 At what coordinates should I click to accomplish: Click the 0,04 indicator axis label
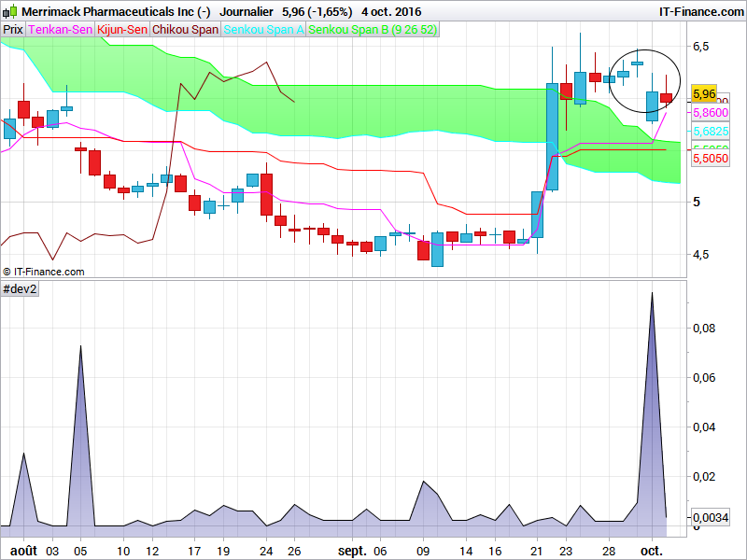point(704,427)
